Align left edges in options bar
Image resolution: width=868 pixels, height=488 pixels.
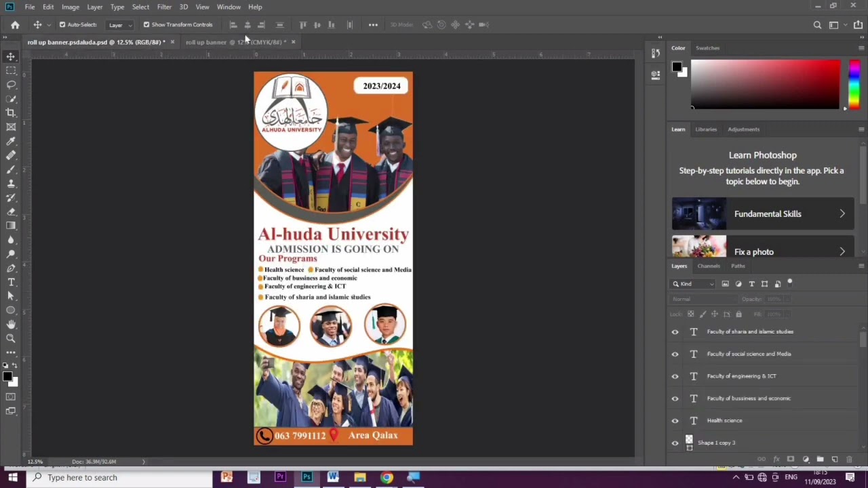(x=233, y=25)
